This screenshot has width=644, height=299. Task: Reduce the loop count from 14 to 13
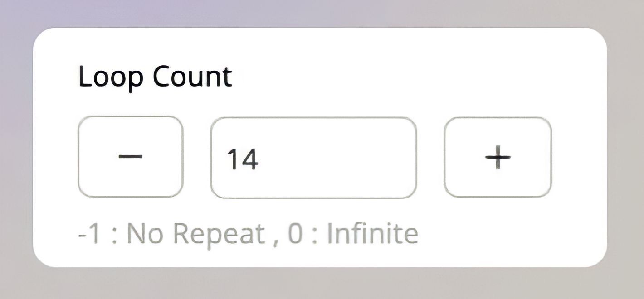tap(131, 157)
